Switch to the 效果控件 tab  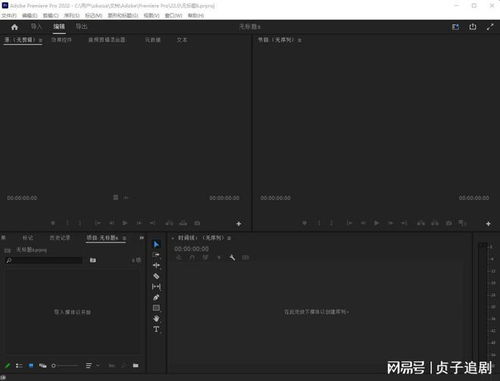[61, 40]
